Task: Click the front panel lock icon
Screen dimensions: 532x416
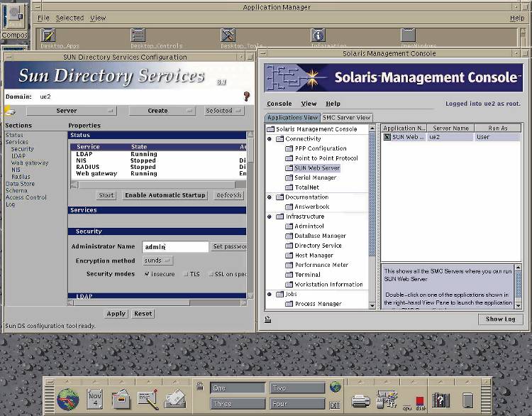Action: [201, 388]
